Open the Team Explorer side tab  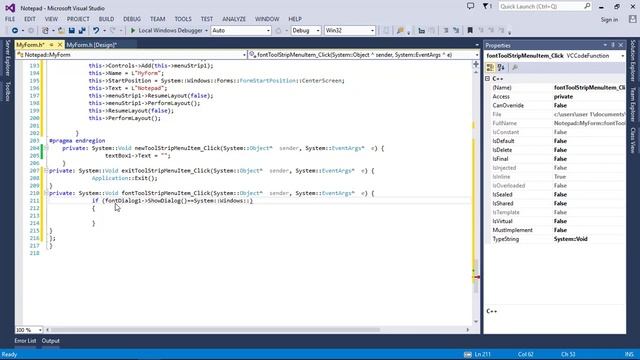633,104
